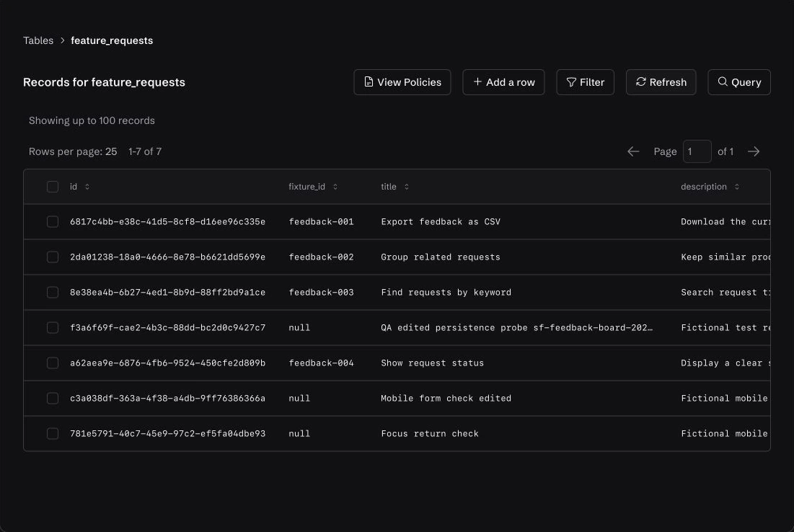Click description cell starting Keep similar
The width and height of the screenshot is (794, 532).
tap(725, 257)
